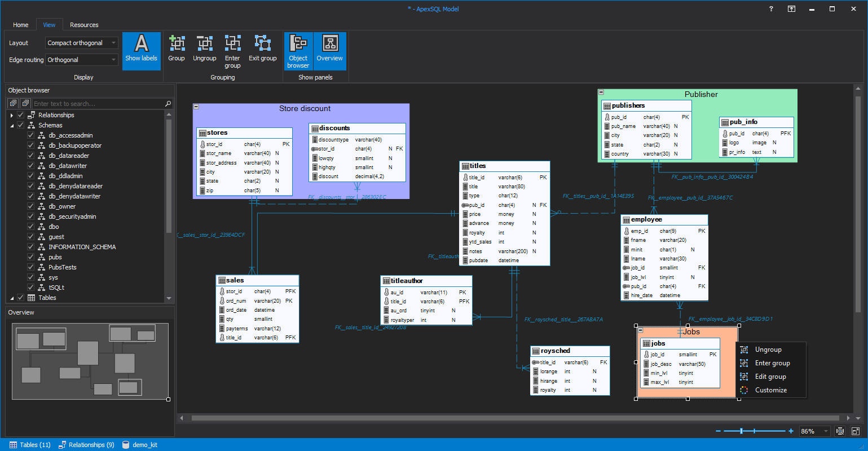Image resolution: width=868 pixels, height=451 pixels.
Task: Select the pub_info table header
Action: tap(757, 122)
